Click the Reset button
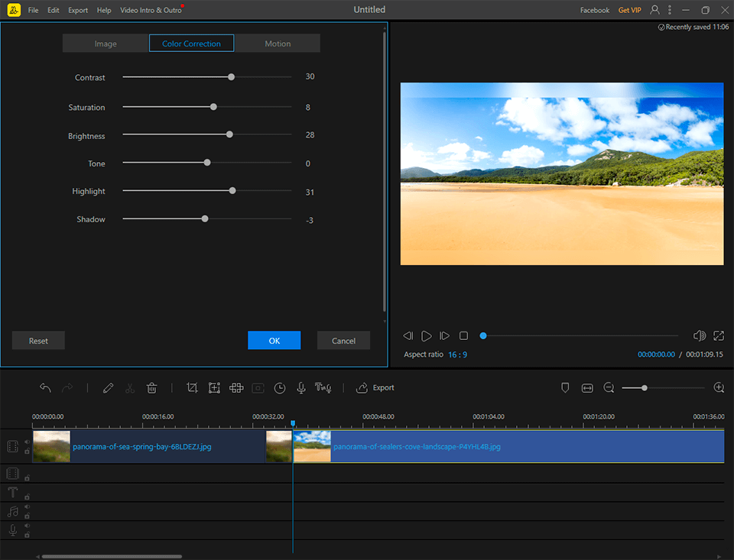The image size is (734, 560). tap(38, 341)
